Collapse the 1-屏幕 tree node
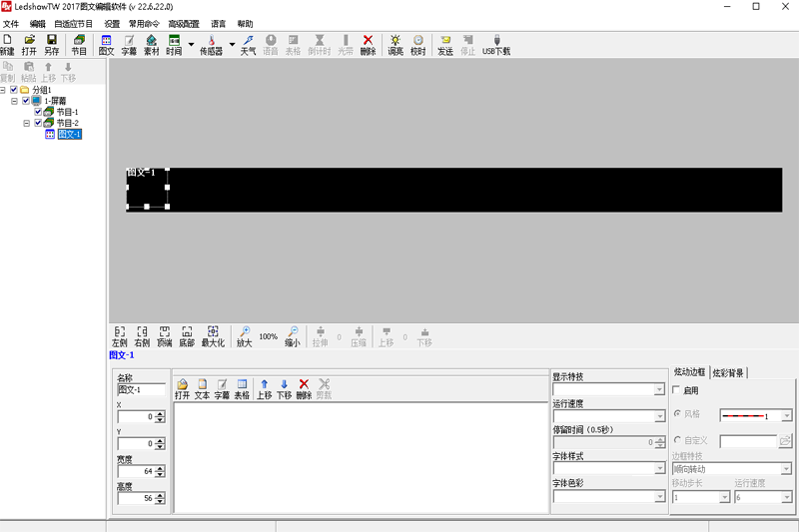The width and height of the screenshot is (799, 532). 14,101
